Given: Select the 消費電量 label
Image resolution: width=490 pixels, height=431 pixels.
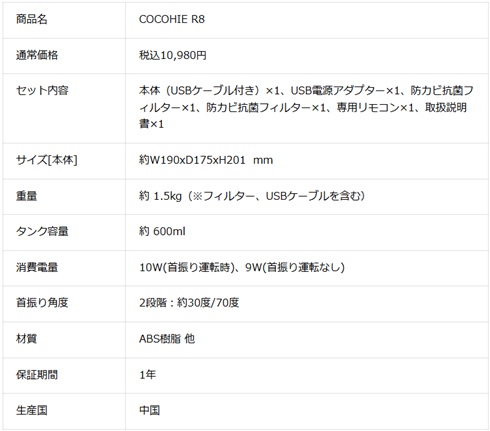Looking at the screenshot, I should pyautogui.click(x=37, y=267).
